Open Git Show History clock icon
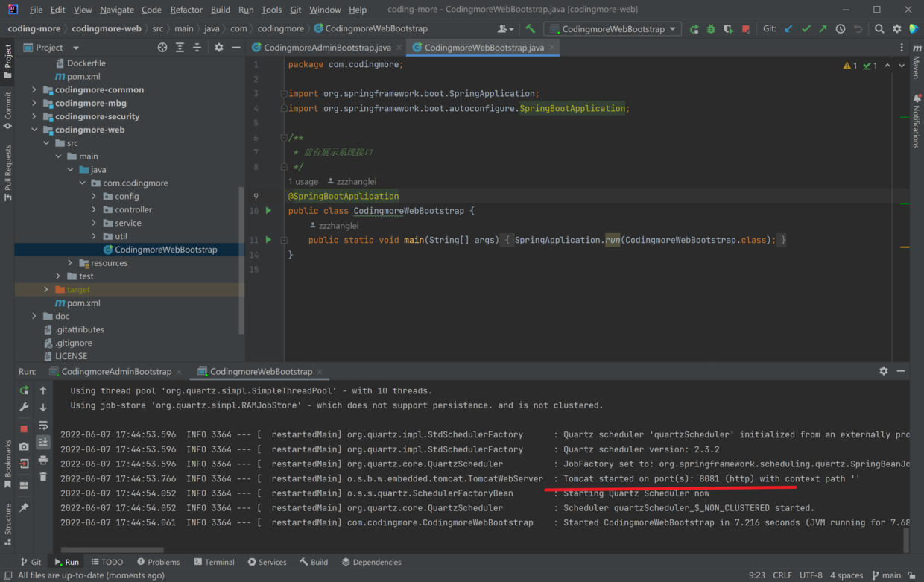 (841, 29)
